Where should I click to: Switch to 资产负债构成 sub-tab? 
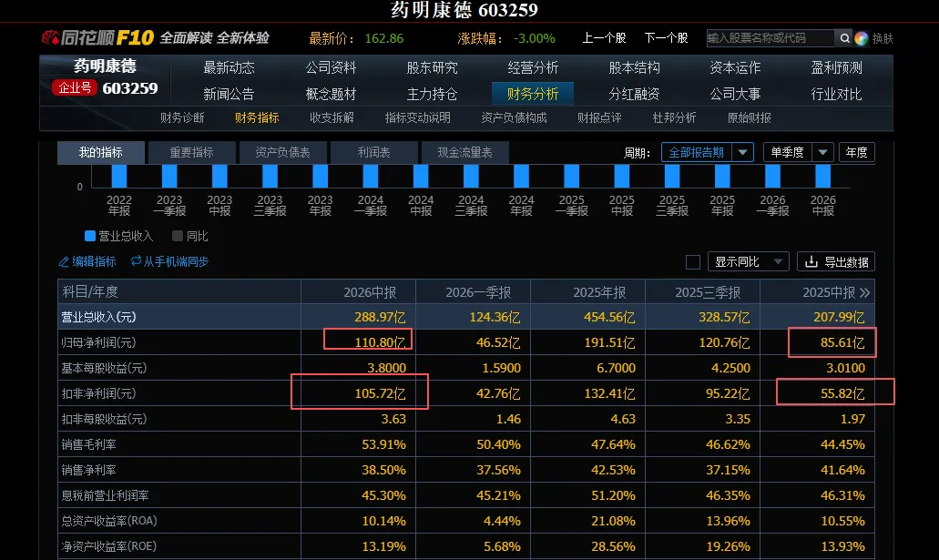pos(514,118)
